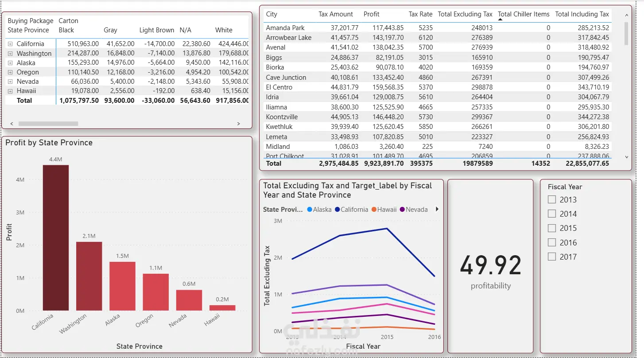Image resolution: width=644 pixels, height=358 pixels.
Task: Click the Biggs city row
Action: coord(438,57)
